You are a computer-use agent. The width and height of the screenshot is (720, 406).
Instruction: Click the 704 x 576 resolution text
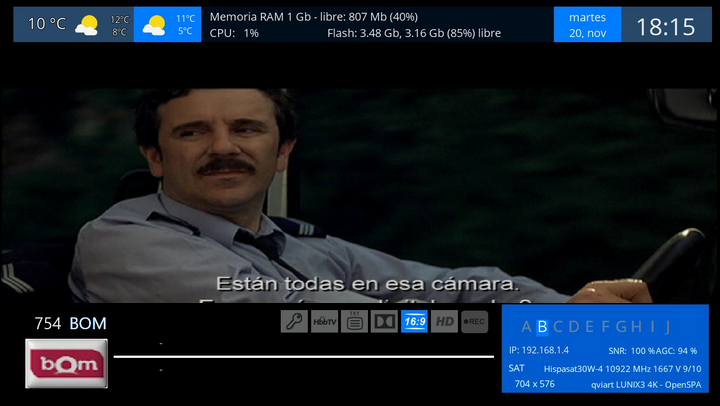[534, 384]
